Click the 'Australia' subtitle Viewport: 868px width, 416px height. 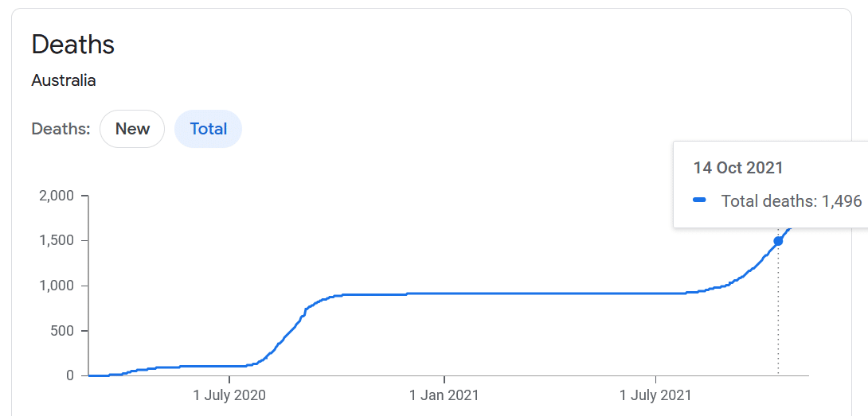tap(64, 80)
